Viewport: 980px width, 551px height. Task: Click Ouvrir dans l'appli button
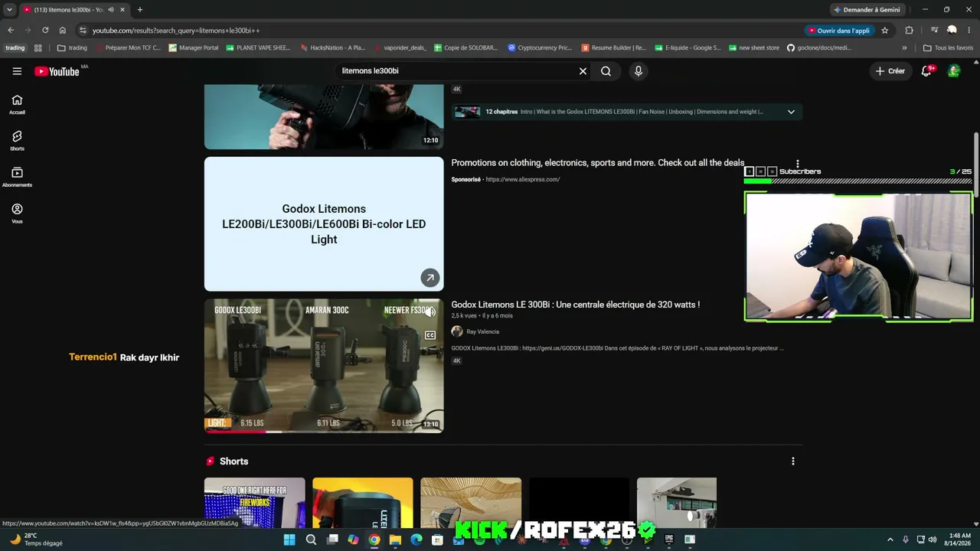pyautogui.click(x=838, y=31)
